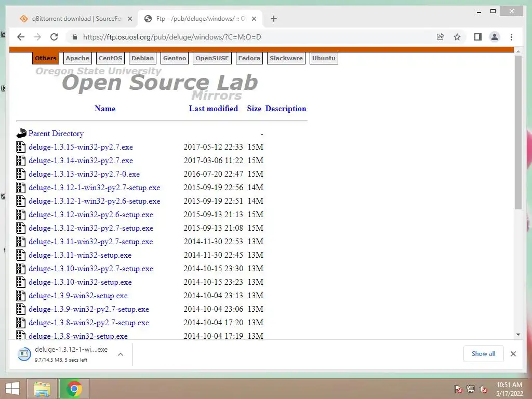The width and height of the screenshot is (532, 399).
Task: Download deluge-1.3.10-win32-setup.exe
Action: (80, 282)
